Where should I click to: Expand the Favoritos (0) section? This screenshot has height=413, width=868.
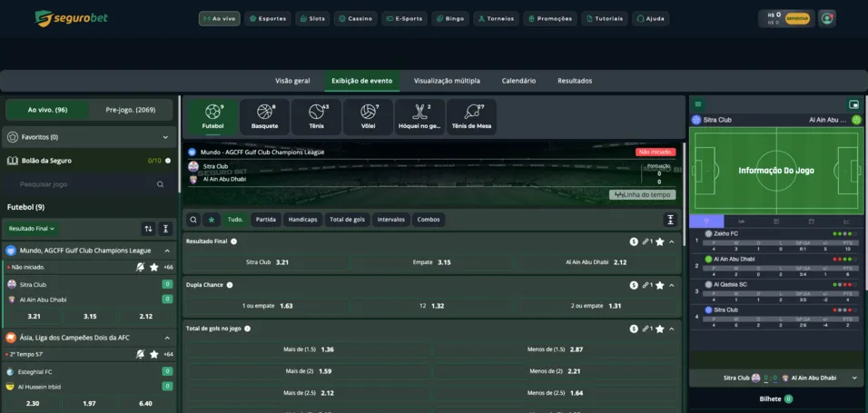coord(89,137)
